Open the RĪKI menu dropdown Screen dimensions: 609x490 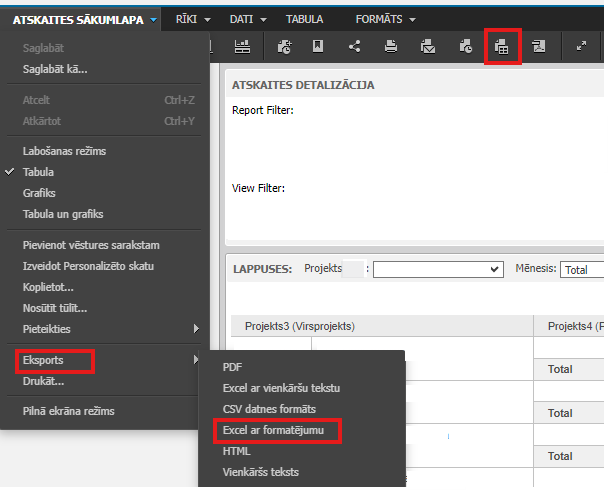click(x=193, y=19)
